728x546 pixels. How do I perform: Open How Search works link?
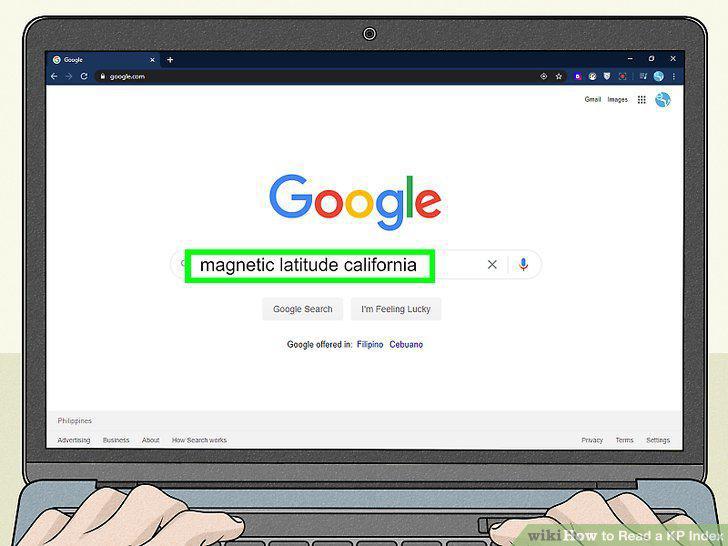tap(199, 440)
